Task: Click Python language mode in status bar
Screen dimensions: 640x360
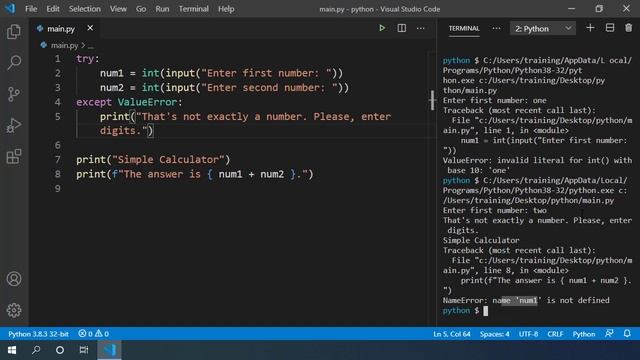Action: coord(584,334)
